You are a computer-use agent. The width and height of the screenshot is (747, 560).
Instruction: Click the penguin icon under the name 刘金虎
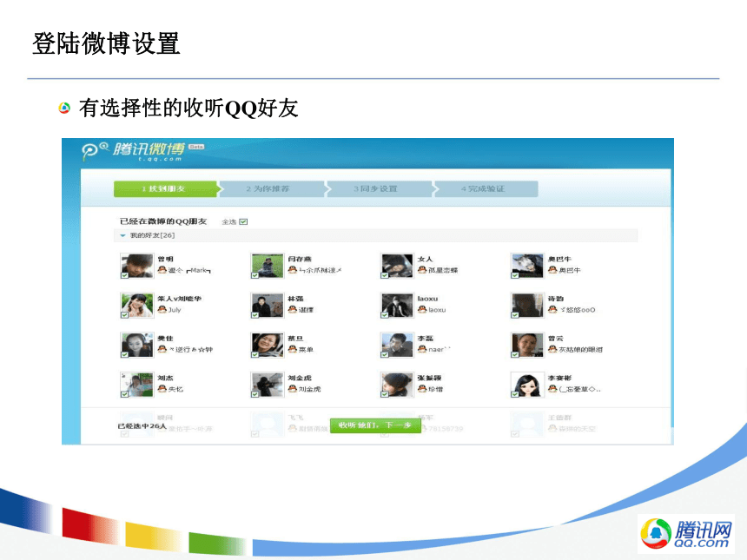[x=293, y=389]
